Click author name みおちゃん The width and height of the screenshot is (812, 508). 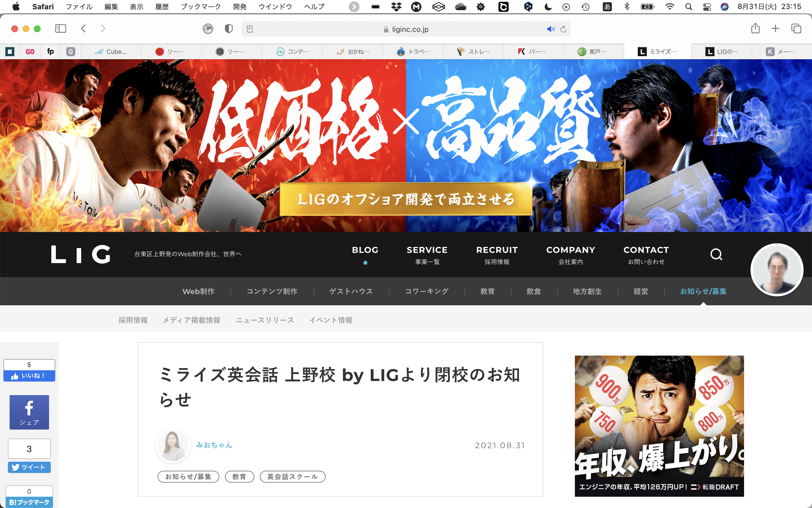coord(214,445)
